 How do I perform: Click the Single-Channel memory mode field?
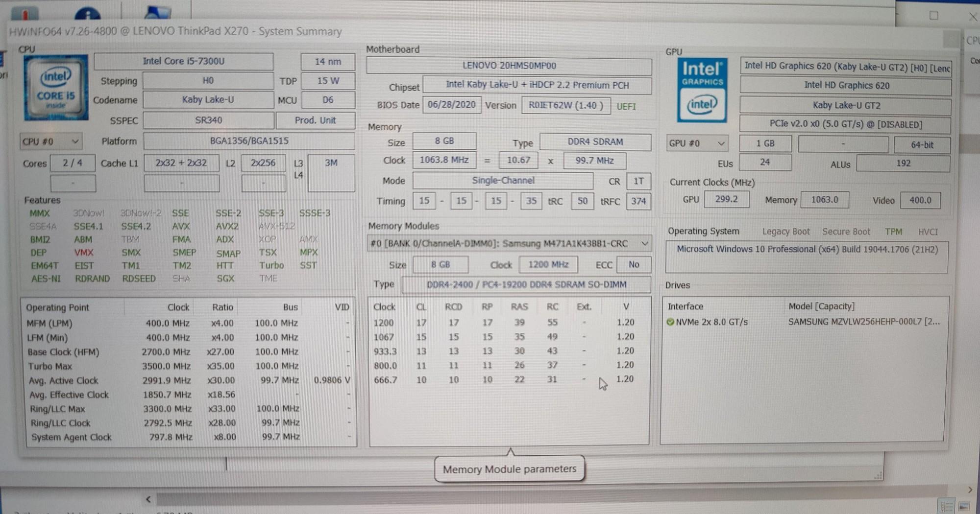tap(503, 181)
